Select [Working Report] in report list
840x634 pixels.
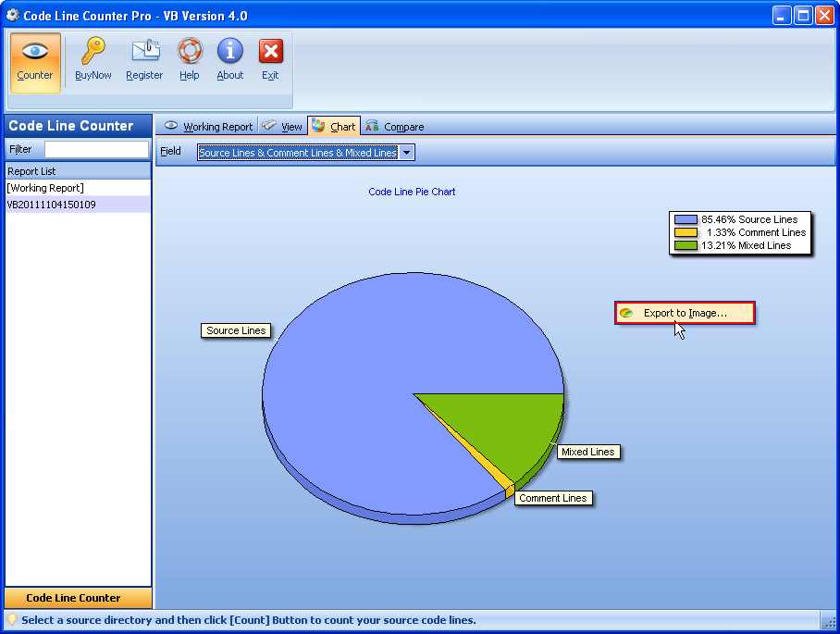(79, 188)
